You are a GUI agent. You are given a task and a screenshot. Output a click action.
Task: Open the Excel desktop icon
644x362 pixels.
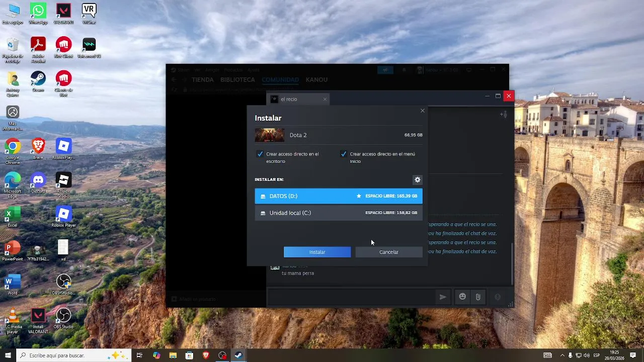click(x=13, y=217)
